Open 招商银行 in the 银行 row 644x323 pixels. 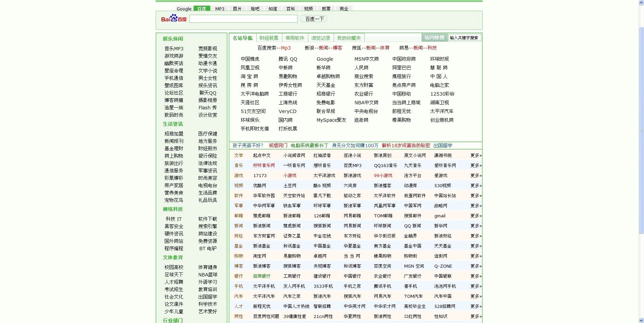(x=262, y=276)
